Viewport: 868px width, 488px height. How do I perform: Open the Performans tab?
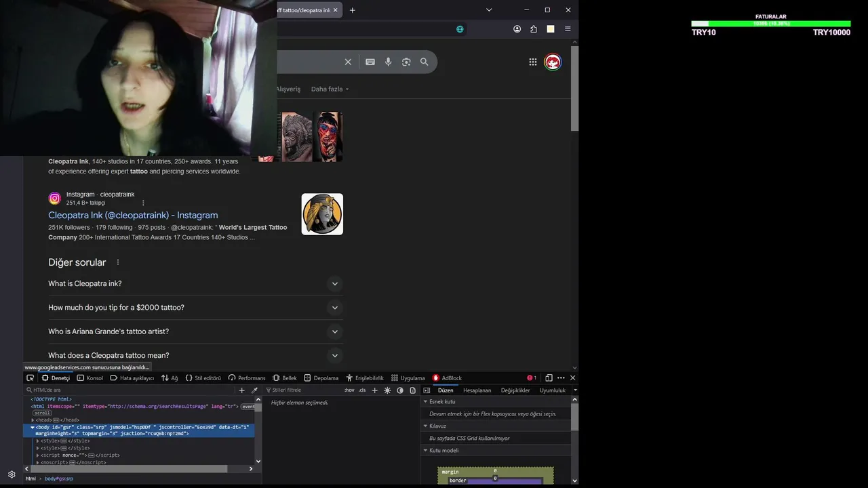(247, 378)
